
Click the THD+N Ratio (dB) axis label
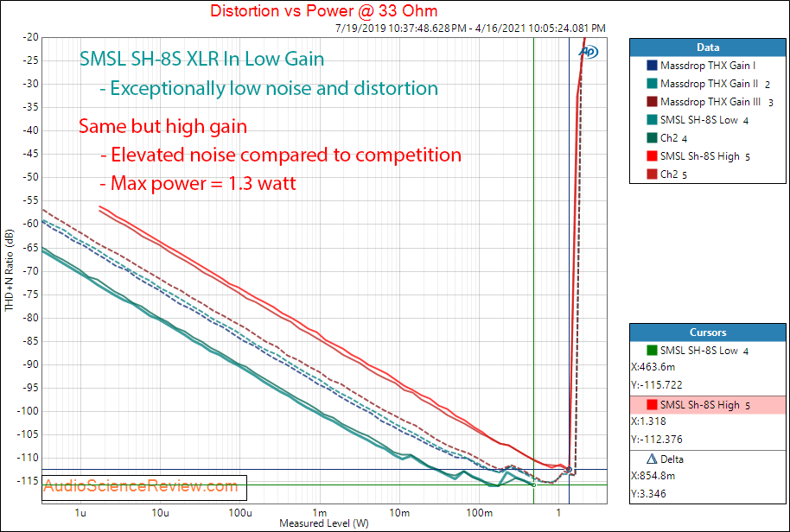coord(9,270)
